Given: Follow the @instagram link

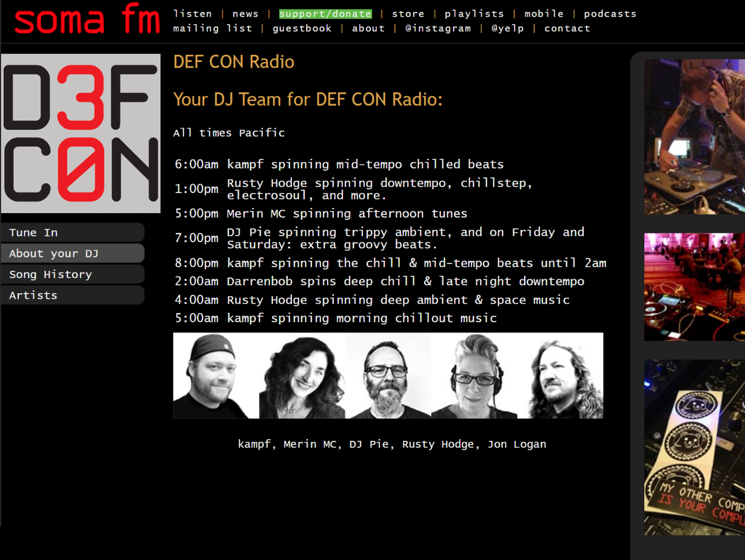Looking at the screenshot, I should [x=438, y=28].
